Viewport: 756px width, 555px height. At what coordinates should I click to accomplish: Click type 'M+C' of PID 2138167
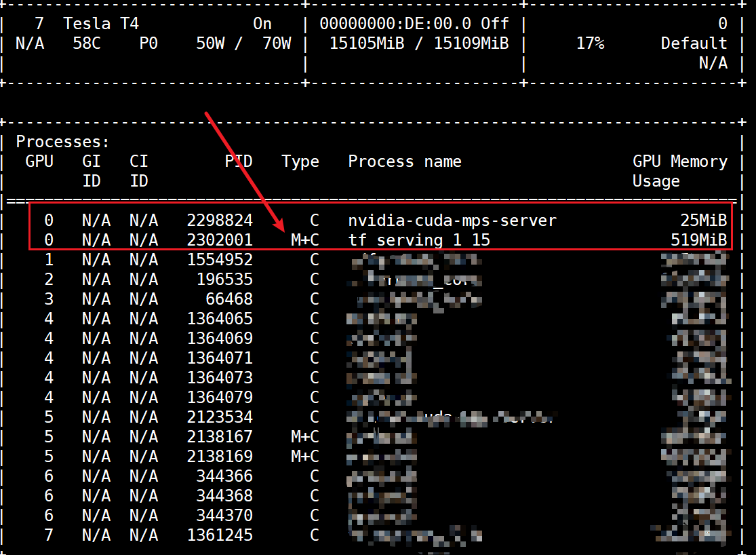coord(304,437)
